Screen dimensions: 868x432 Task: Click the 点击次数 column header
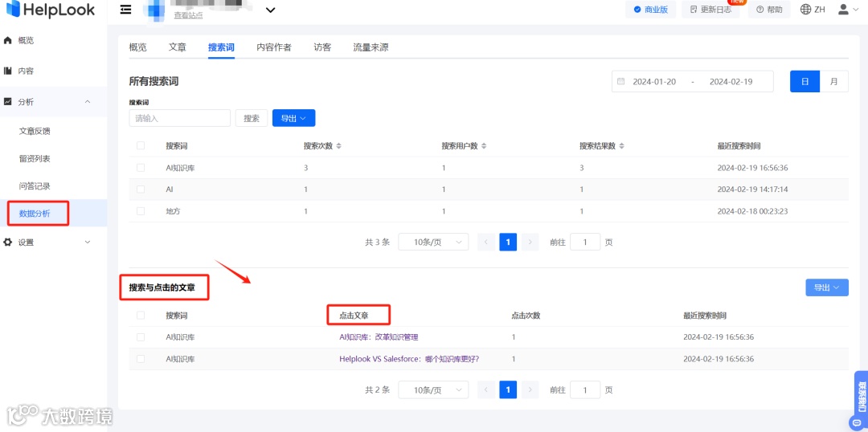click(x=526, y=316)
